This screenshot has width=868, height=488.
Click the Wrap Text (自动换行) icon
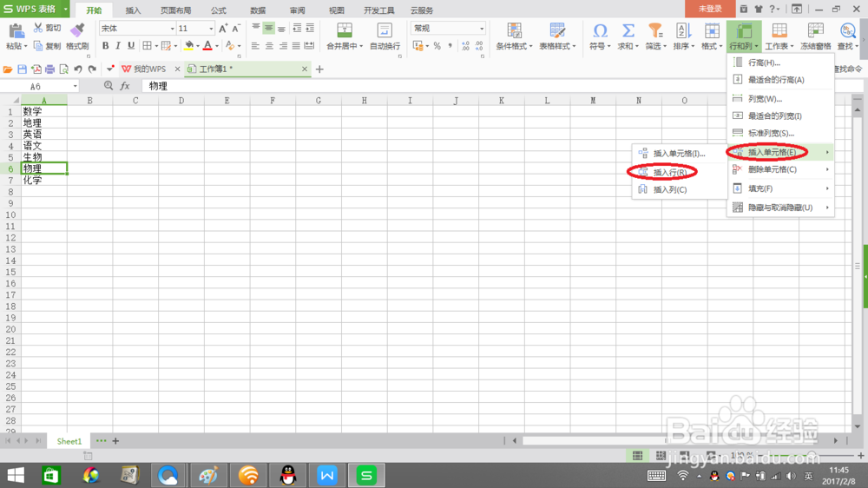click(385, 30)
